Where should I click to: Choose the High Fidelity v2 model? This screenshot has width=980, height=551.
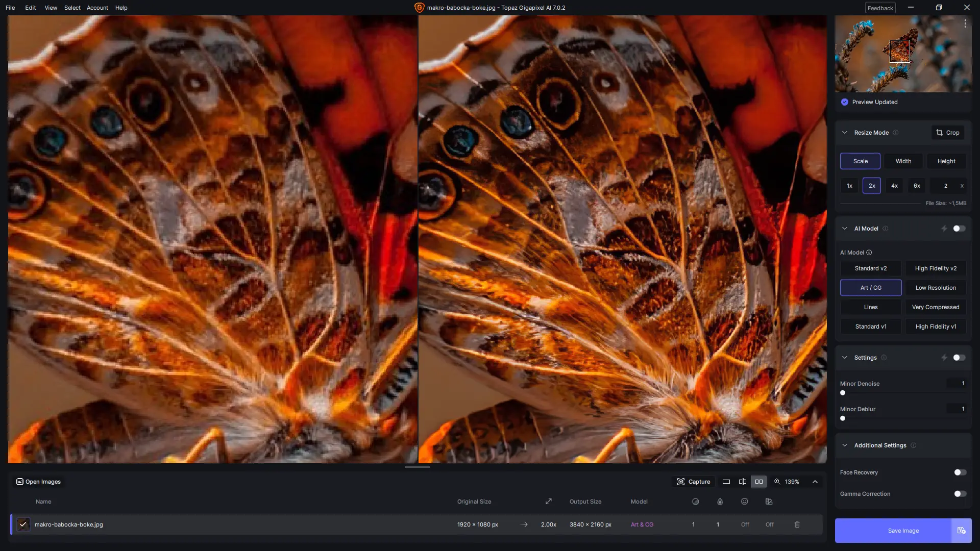(936, 268)
